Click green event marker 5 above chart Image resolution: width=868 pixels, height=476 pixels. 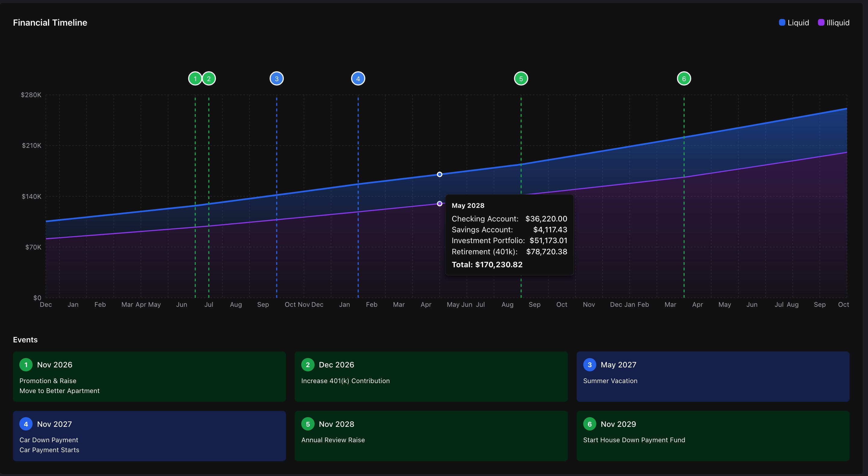click(521, 78)
